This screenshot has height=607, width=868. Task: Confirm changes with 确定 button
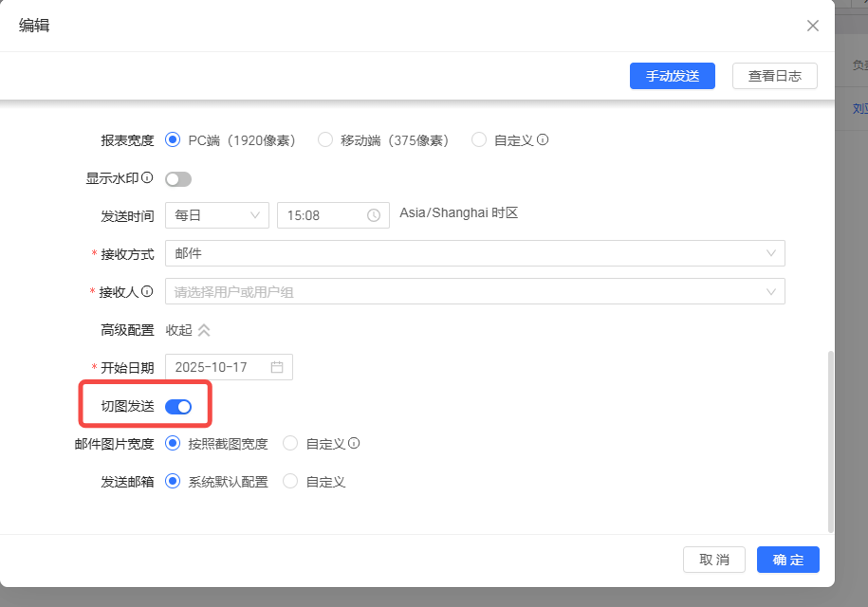pyautogui.click(x=787, y=560)
